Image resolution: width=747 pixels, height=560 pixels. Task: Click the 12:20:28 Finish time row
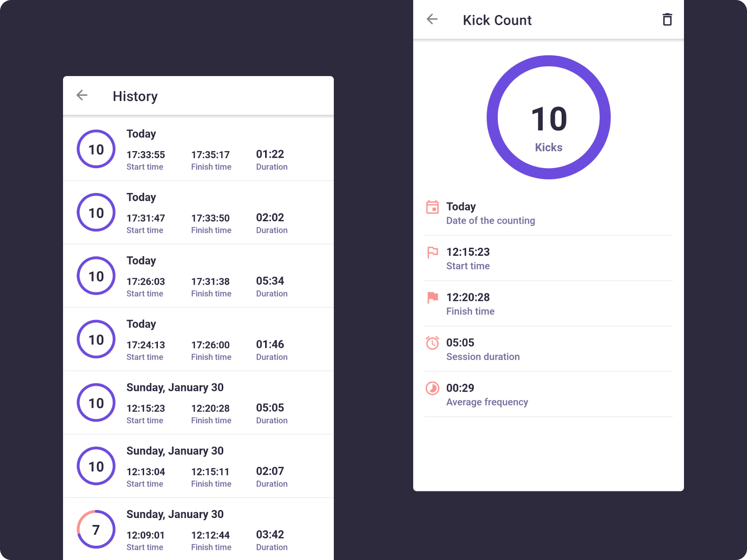[x=549, y=304]
